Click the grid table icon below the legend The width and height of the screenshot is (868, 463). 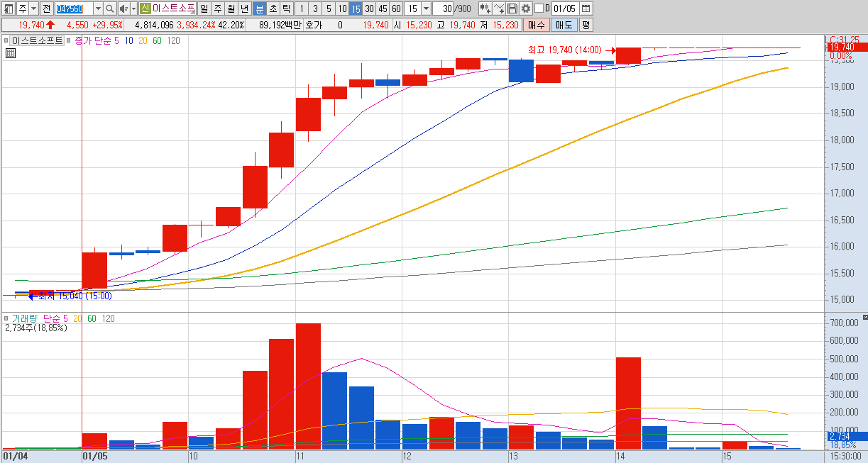click(11, 53)
